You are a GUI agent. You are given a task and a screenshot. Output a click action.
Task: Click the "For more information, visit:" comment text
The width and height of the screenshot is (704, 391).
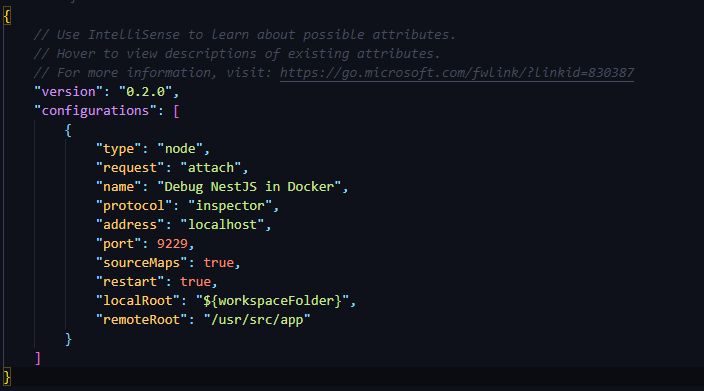tap(153, 73)
